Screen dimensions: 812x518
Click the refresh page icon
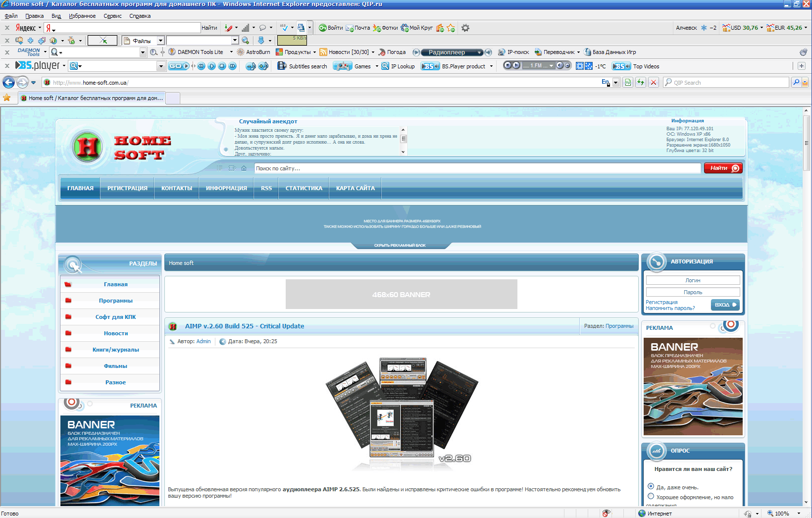coord(641,83)
